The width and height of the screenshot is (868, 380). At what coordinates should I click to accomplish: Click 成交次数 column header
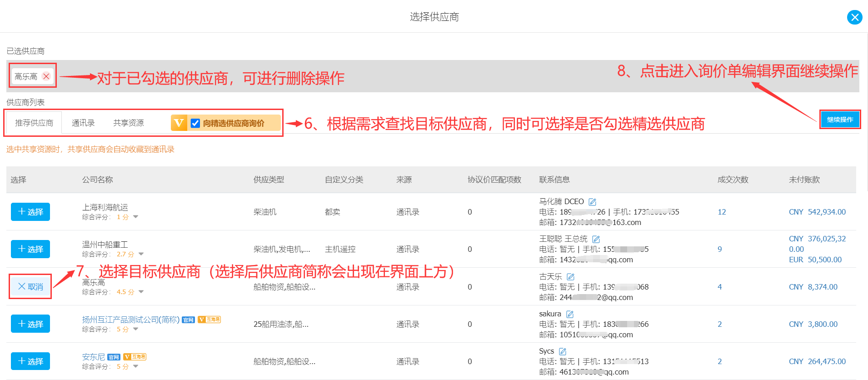733,180
